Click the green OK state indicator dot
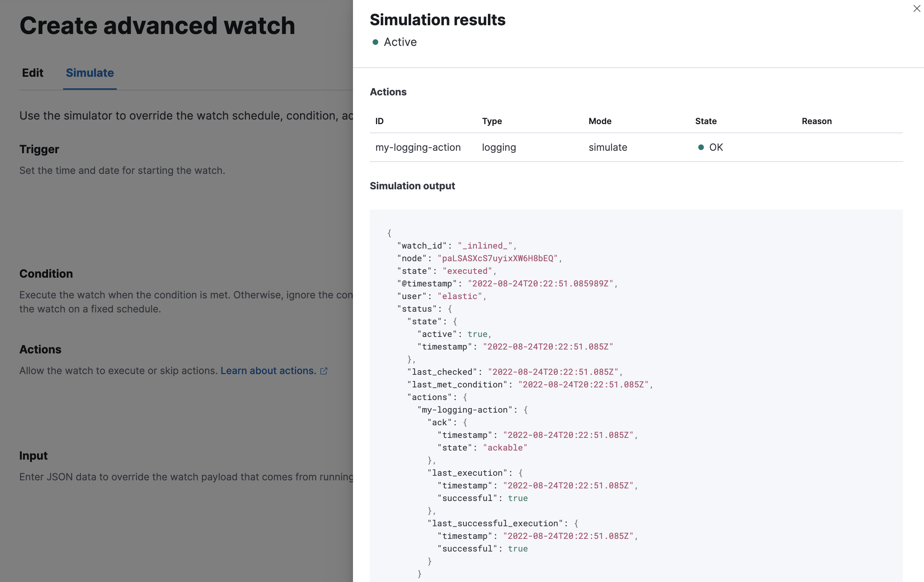Image resolution: width=924 pixels, height=582 pixels. 701,147
